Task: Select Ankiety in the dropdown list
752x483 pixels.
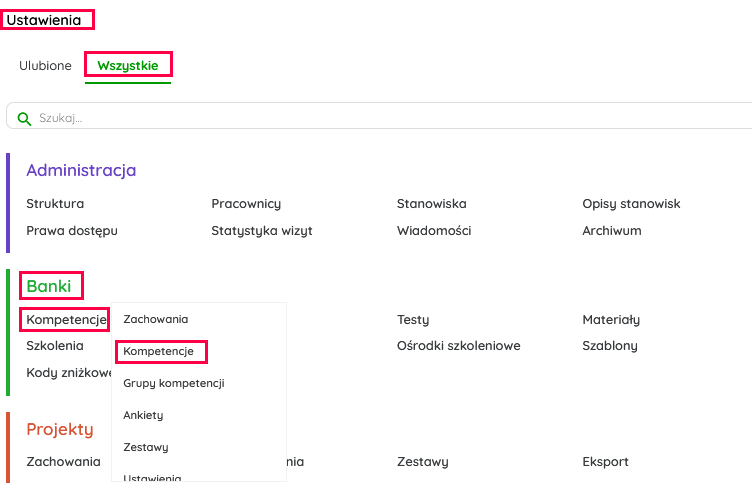Action: [143, 415]
